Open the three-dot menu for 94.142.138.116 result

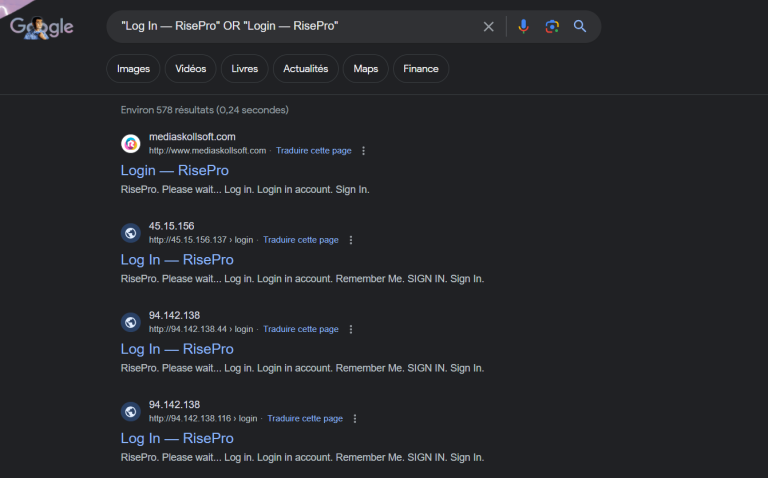(355, 419)
